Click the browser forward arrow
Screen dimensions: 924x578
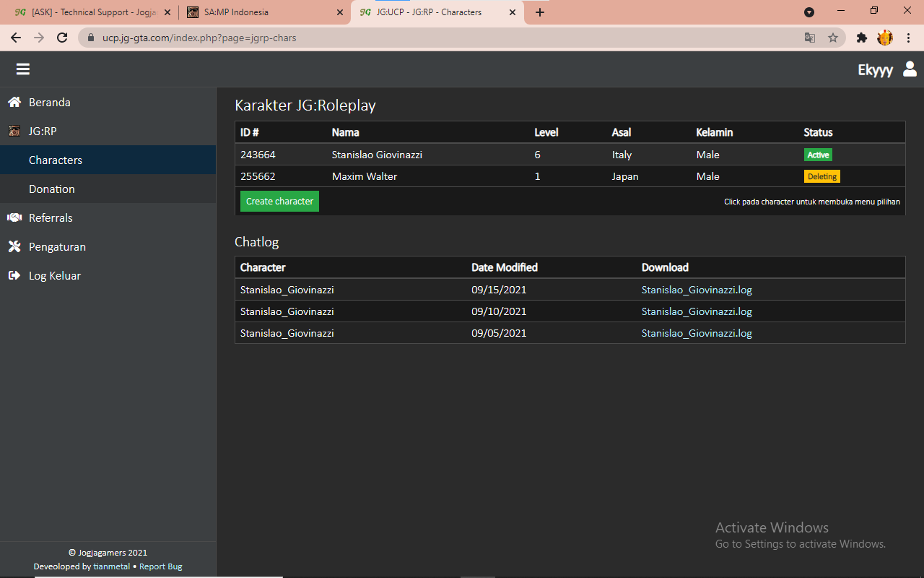[39, 38]
